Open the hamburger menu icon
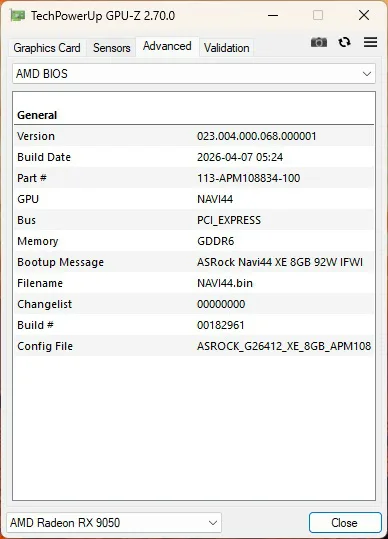Viewport: 388px width, 539px height. point(370,42)
